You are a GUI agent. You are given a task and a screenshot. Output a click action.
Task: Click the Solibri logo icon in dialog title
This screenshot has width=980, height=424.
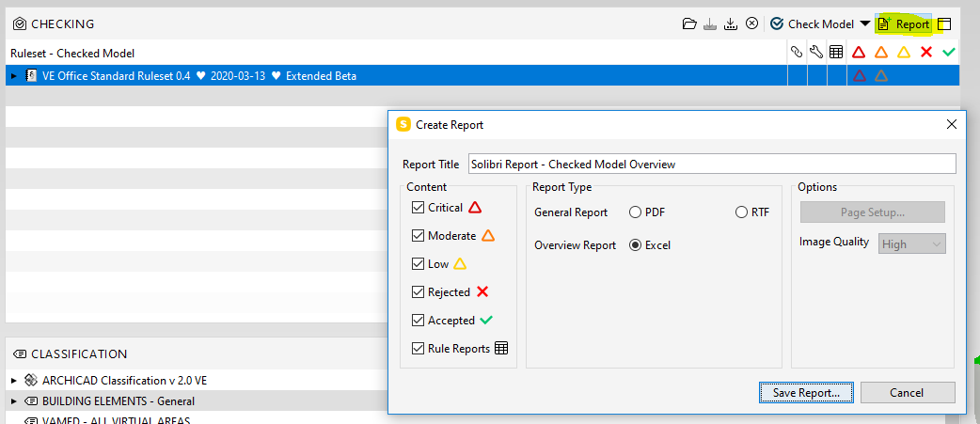point(403,124)
